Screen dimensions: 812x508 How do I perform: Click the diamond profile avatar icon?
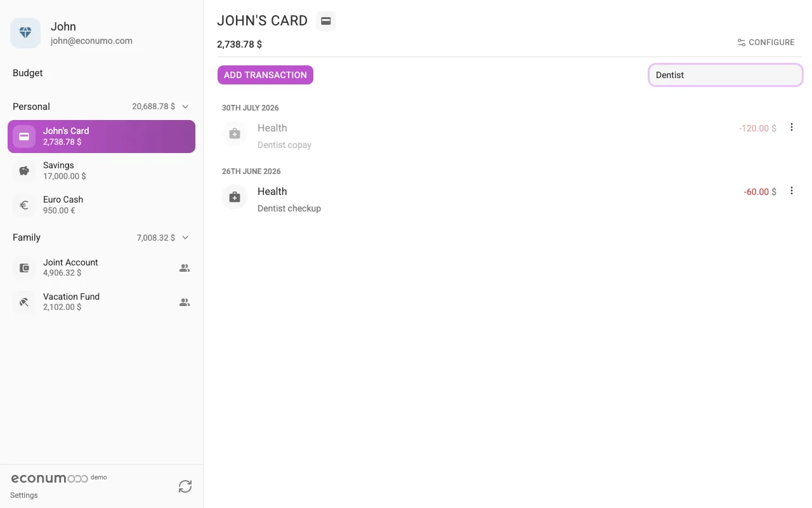(25, 33)
